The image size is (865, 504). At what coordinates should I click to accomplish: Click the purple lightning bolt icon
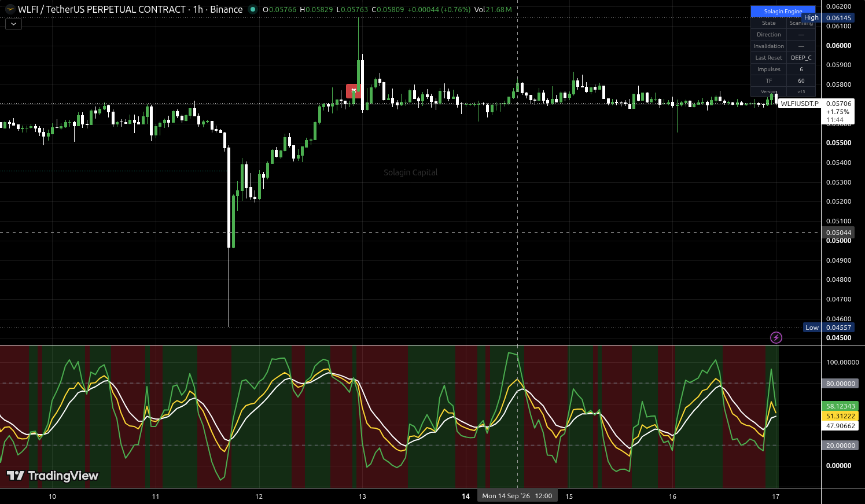pyautogui.click(x=776, y=337)
